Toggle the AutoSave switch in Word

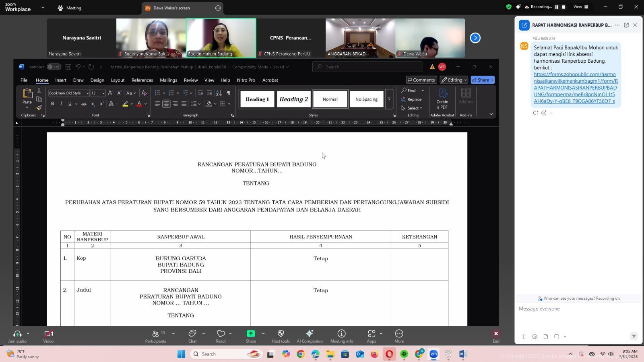[x=54, y=67]
